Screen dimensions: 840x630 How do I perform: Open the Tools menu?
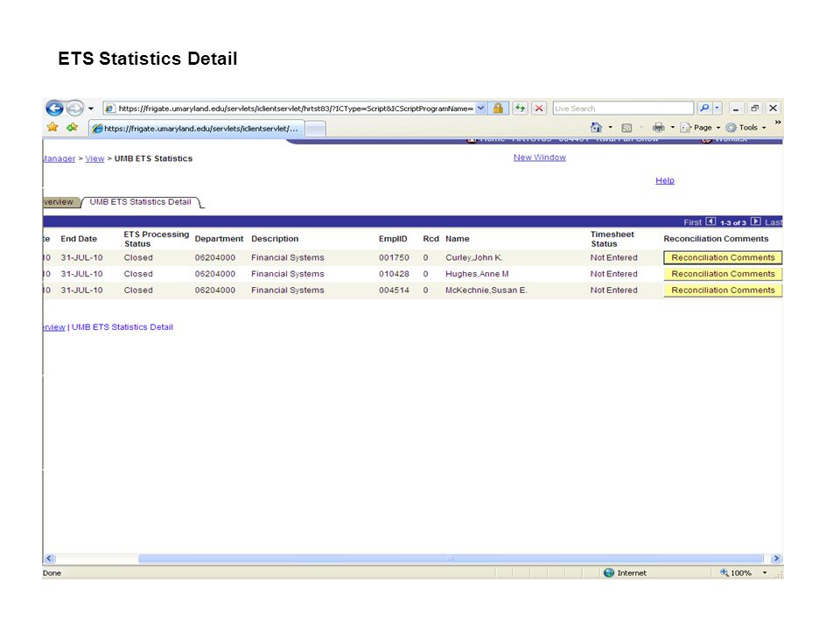(x=746, y=128)
